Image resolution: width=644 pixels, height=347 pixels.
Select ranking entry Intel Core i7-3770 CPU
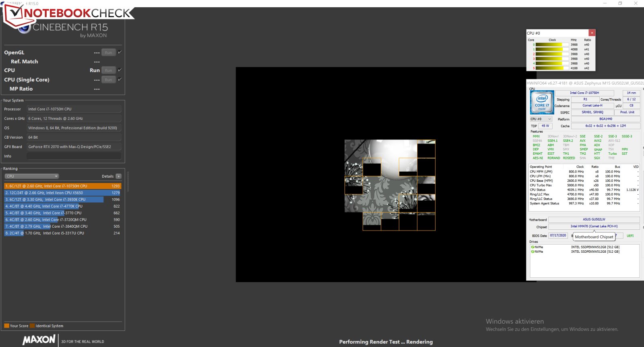point(62,213)
